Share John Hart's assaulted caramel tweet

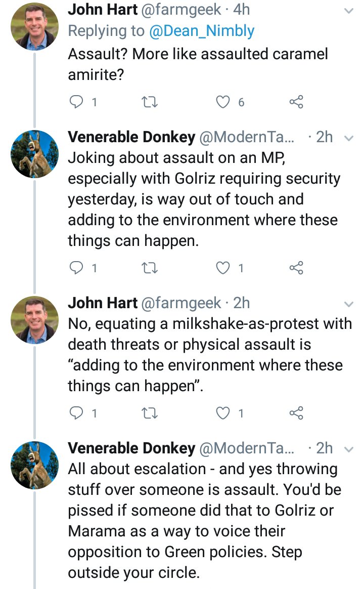[x=297, y=102]
